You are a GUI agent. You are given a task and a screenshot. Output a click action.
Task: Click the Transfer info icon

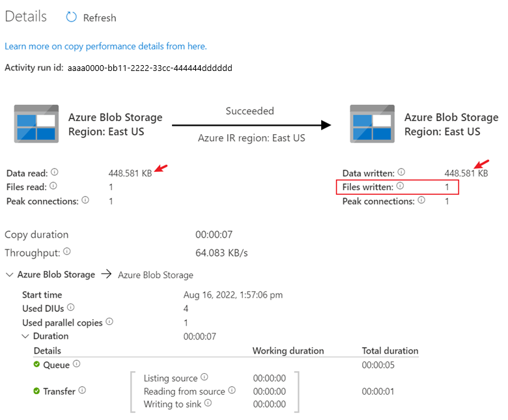click(x=82, y=390)
